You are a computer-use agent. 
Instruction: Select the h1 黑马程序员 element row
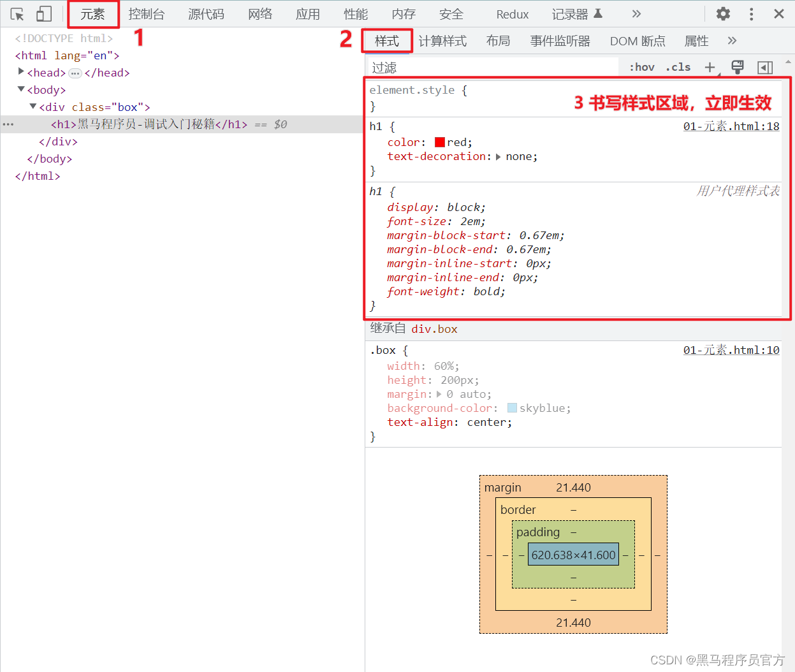182,124
